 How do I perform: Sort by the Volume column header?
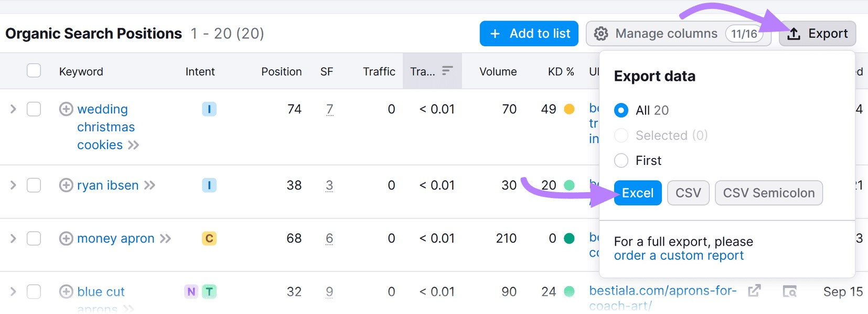coord(498,71)
